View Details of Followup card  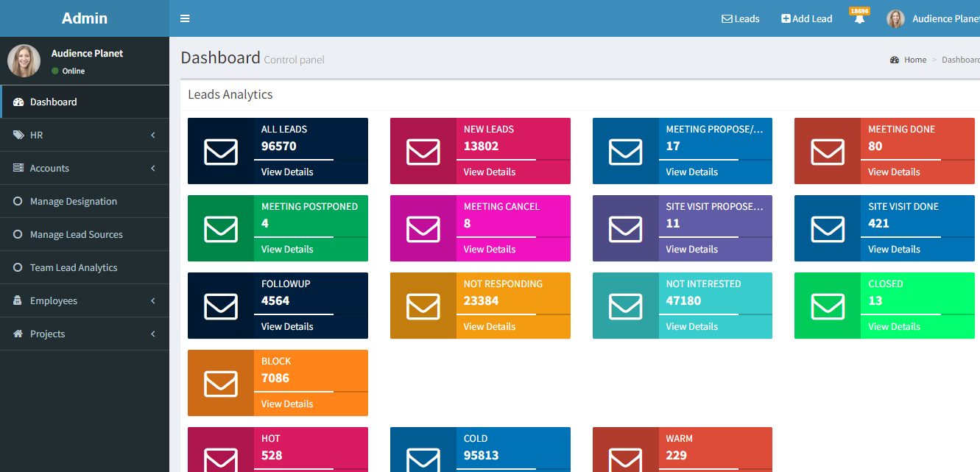pos(287,326)
